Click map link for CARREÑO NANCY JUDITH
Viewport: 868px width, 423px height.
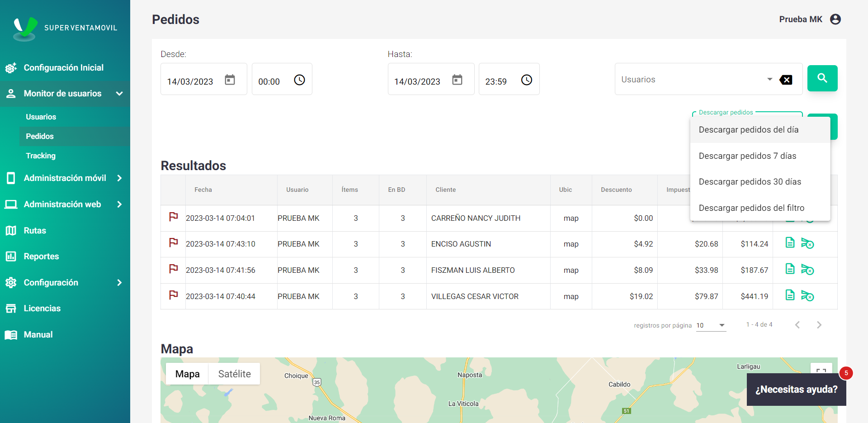pos(571,218)
